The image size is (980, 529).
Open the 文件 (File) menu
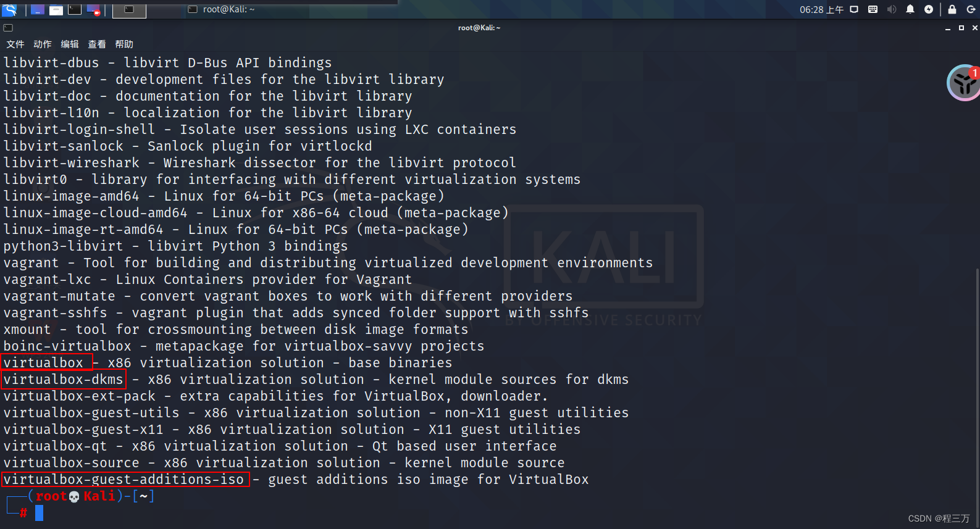pos(15,44)
